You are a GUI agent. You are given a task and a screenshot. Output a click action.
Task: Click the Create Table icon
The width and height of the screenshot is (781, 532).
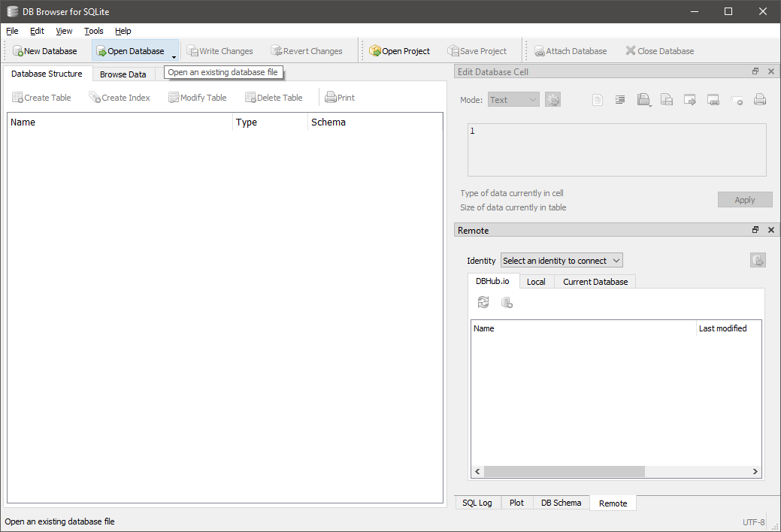coord(17,98)
